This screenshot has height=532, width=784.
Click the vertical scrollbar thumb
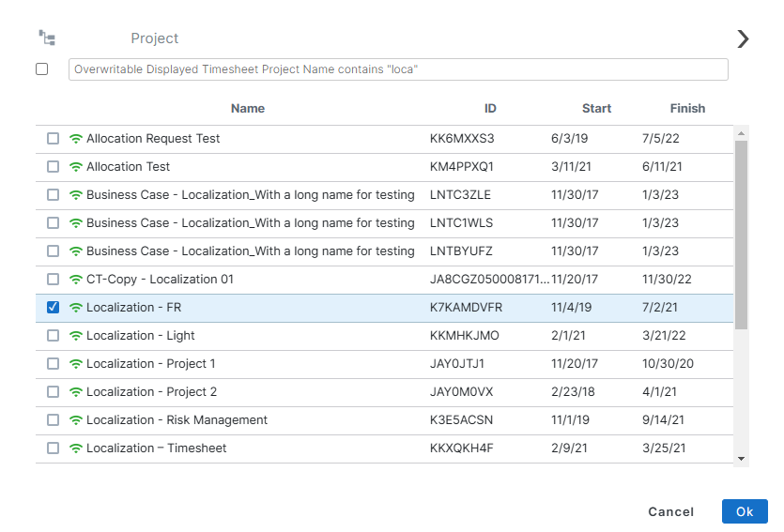tap(742, 235)
